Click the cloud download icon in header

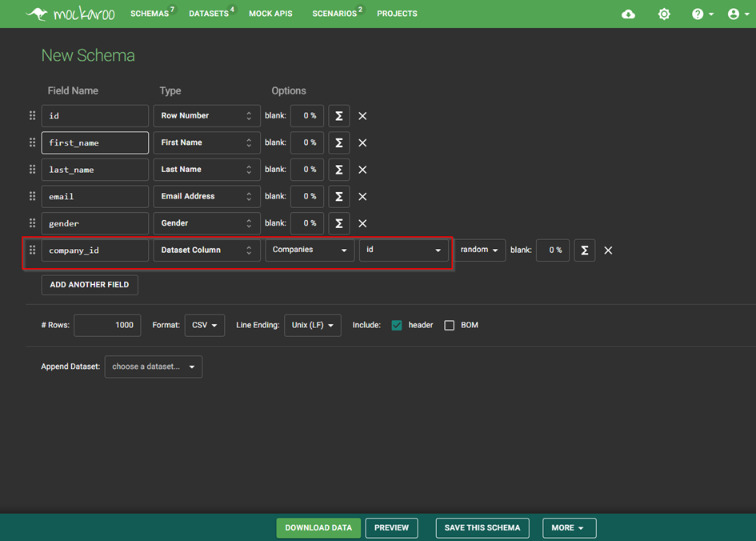[628, 14]
